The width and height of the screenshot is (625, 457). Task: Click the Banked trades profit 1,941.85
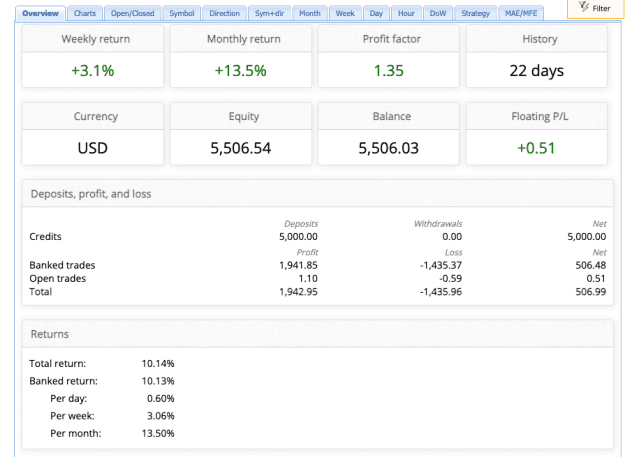pos(298,265)
